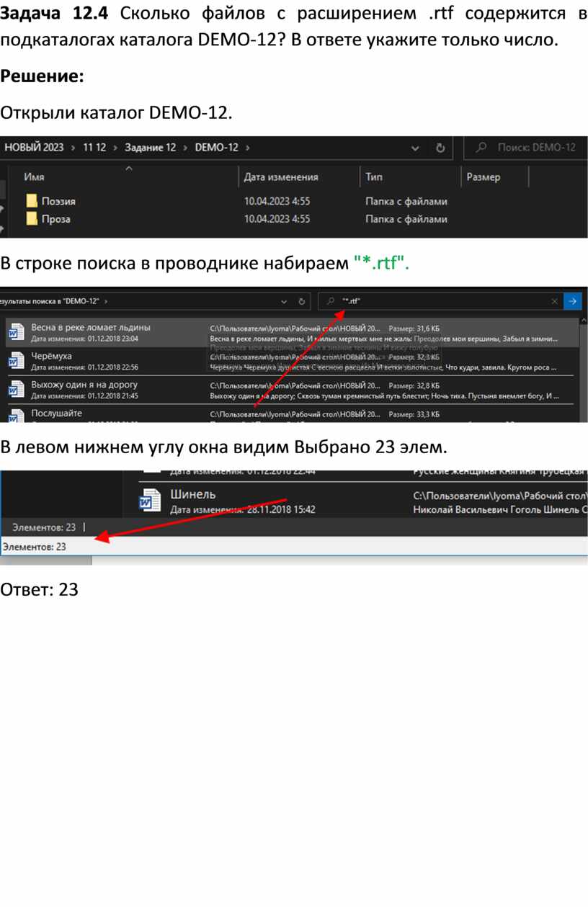Clear the *.rtf search with the X button
The image size is (588, 907).
coord(554,301)
